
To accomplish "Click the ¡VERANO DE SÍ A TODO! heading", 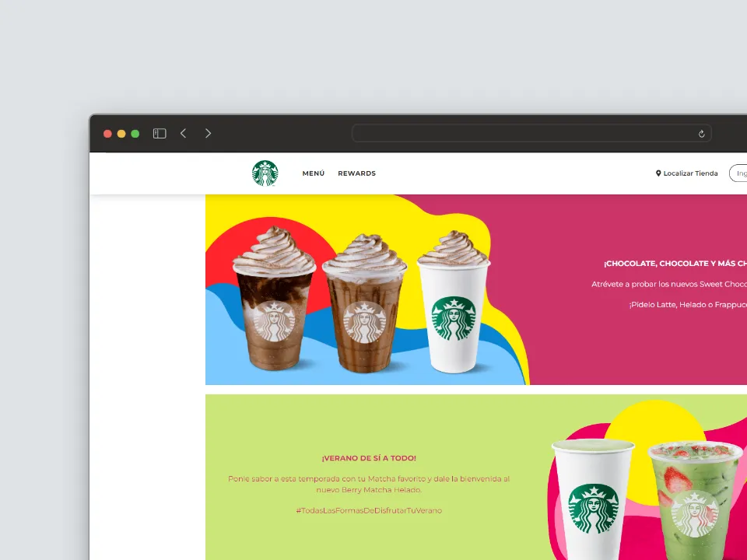I will (x=371, y=458).
